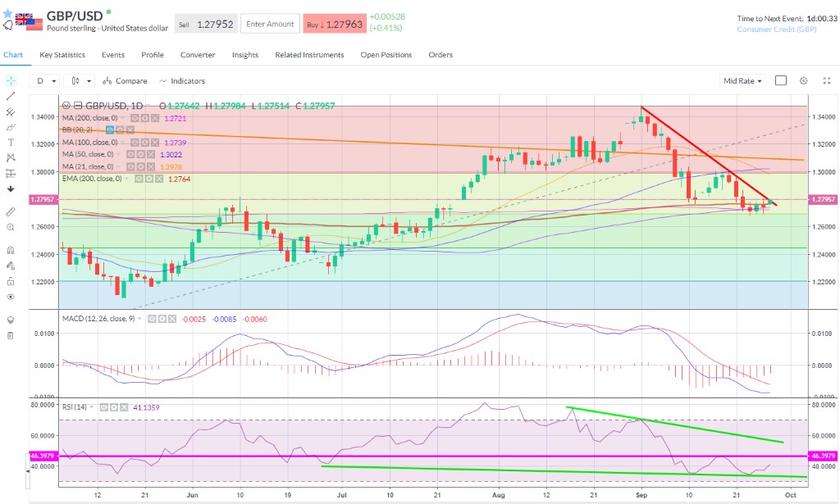Activate the zoom in tool
840x504 pixels.
pyautogui.click(x=11, y=227)
